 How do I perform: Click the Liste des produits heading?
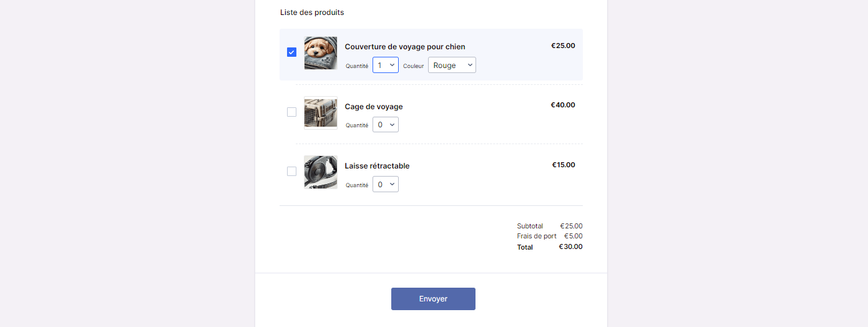click(312, 12)
